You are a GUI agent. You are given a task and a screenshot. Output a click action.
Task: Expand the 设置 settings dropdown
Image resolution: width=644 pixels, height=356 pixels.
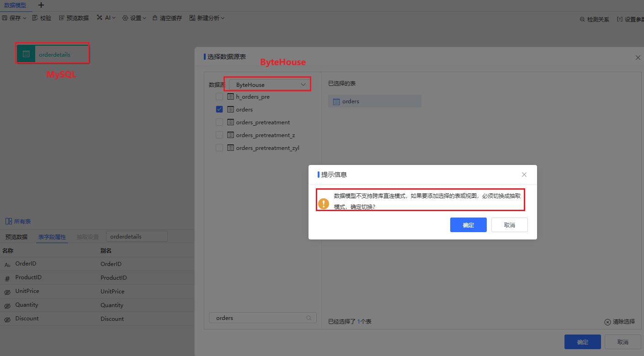point(134,18)
